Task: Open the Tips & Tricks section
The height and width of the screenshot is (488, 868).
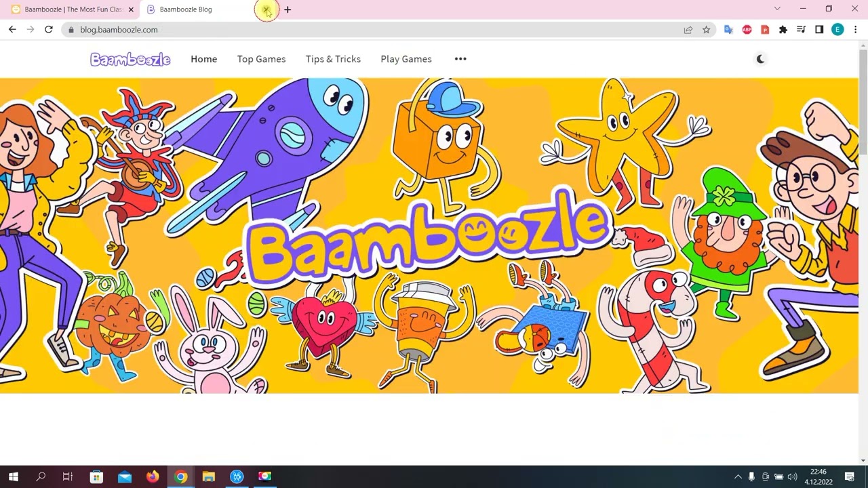Action: [333, 59]
